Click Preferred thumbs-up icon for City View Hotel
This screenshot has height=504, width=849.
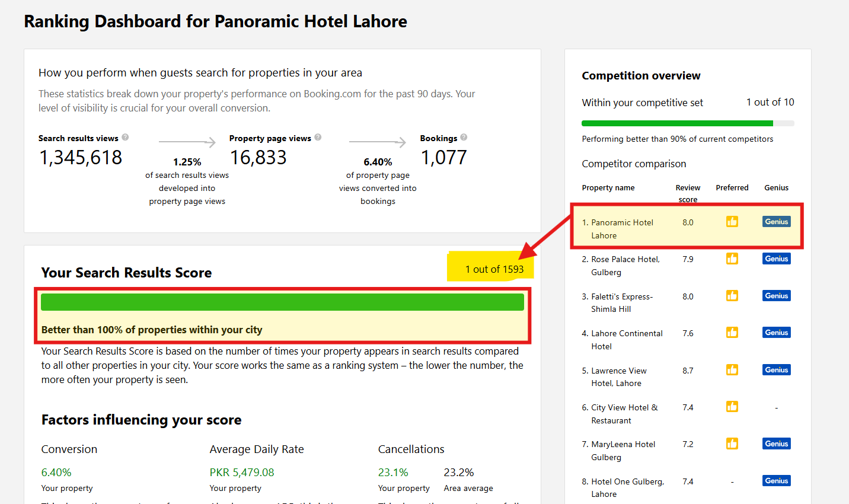pos(732,407)
